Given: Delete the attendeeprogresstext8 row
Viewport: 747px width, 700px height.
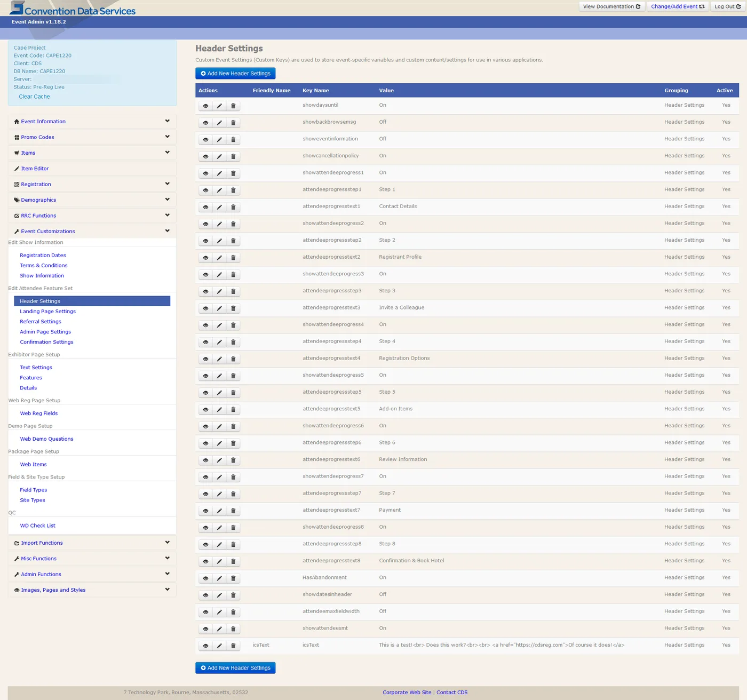Looking at the screenshot, I should point(233,562).
